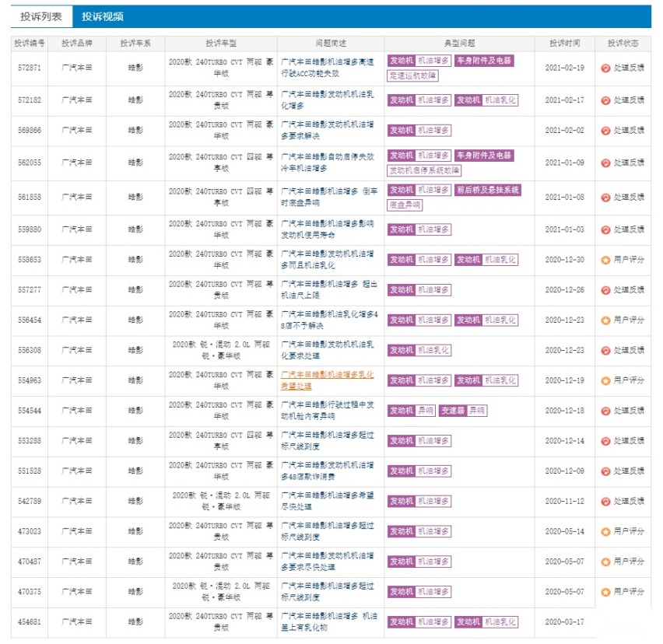This screenshot has height=644, width=663.
Task: Click status icon for complaint 572182
Action: 605,100
